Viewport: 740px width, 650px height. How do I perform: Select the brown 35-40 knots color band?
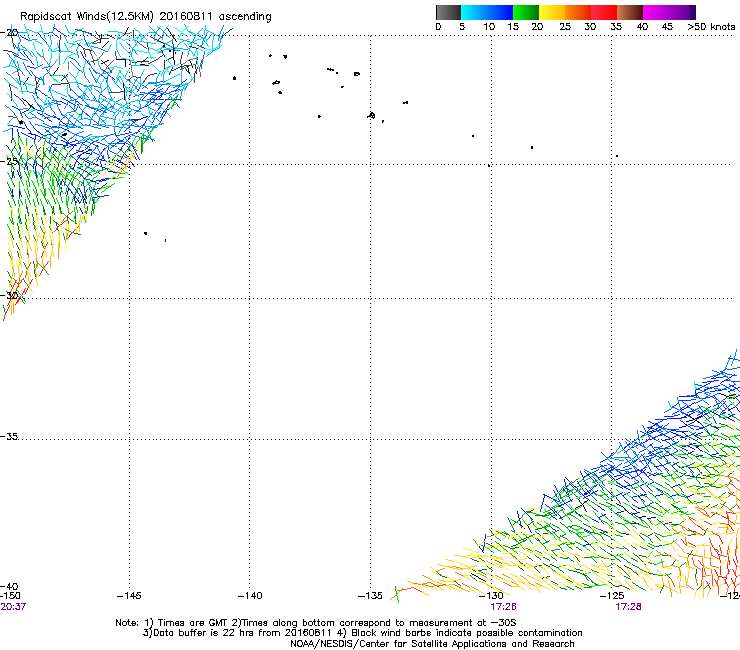(630, 12)
